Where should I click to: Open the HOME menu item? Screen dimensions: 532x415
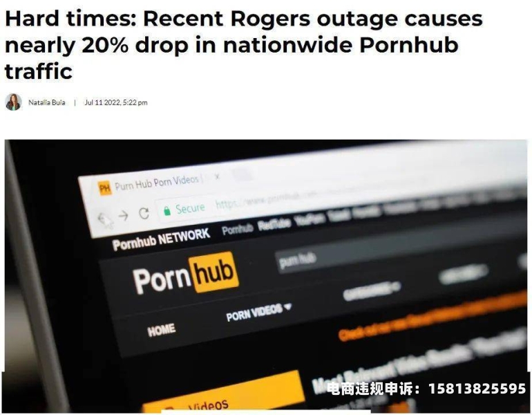pos(162,330)
